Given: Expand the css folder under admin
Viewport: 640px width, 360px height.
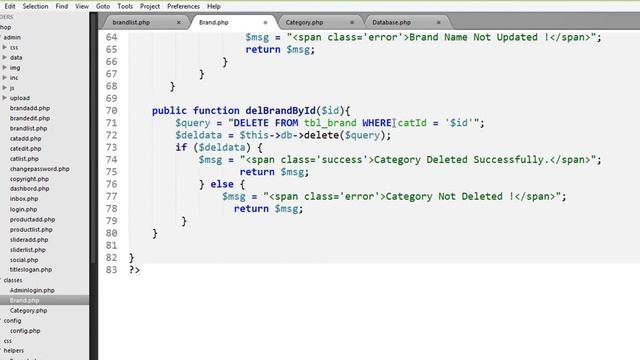Looking at the screenshot, I should pyautogui.click(x=4, y=47).
